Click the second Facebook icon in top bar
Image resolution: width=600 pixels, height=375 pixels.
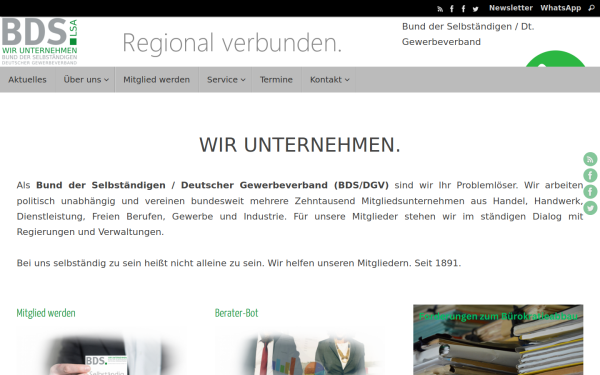pyautogui.click(x=463, y=9)
